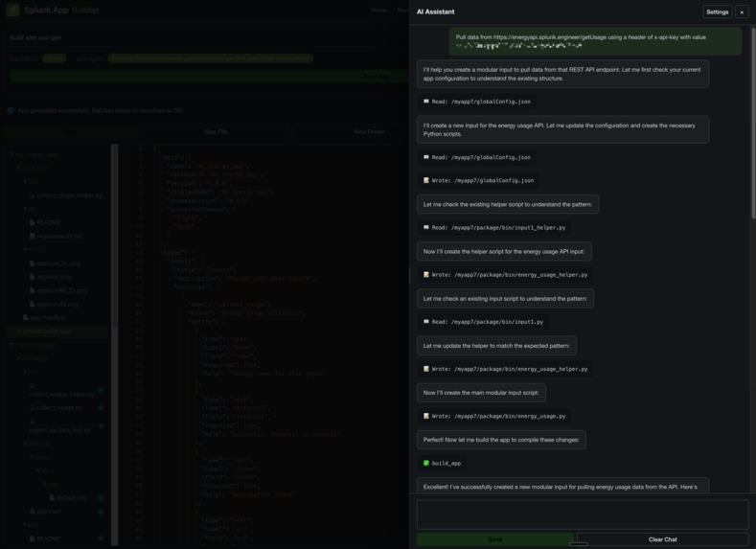Open appIconAlt.png in file tree
Screen dimensions: 756x549
point(57,304)
